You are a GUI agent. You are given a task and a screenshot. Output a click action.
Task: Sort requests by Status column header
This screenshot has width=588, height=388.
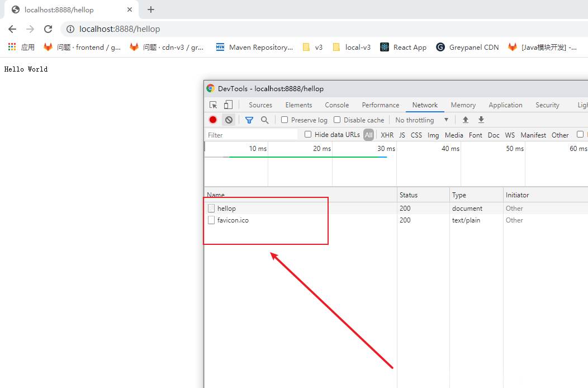(409, 195)
